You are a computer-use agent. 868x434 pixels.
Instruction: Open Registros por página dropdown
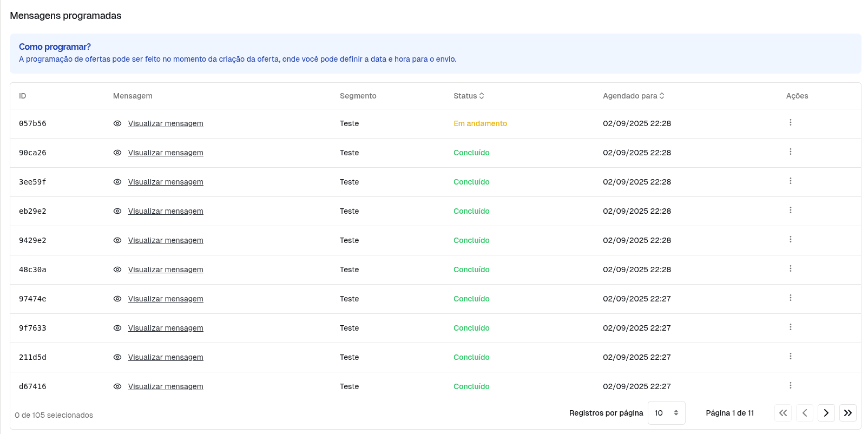pyautogui.click(x=666, y=413)
